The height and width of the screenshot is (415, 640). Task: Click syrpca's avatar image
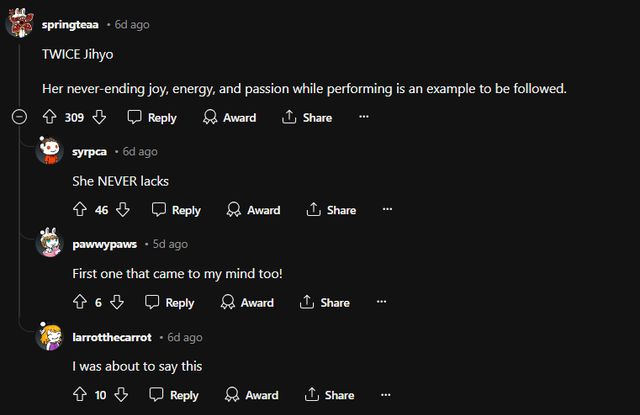[x=49, y=152]
